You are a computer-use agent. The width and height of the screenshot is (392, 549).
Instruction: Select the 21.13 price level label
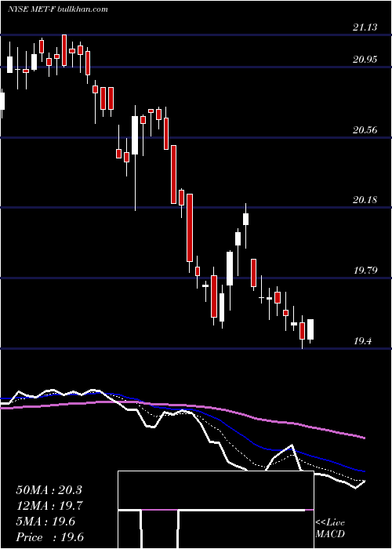[x=365, y=27]
